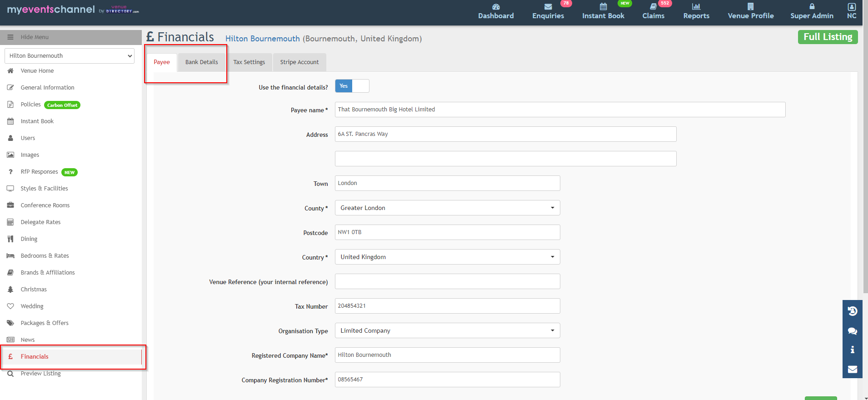Viewport: 868px width, 400px height.
Task: Open the Country dropdown showing United Kingdom
Action: coord(447,257)
